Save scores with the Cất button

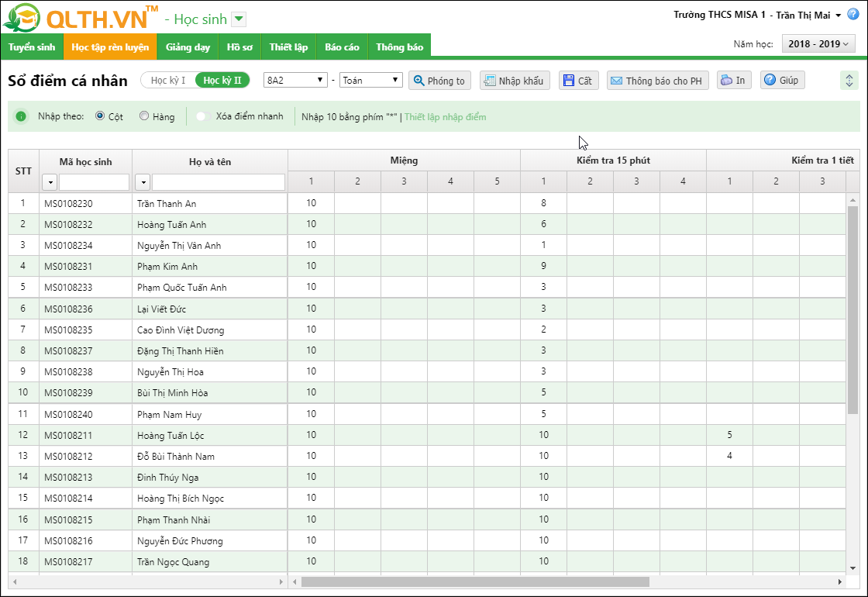[x=578, y=81]
